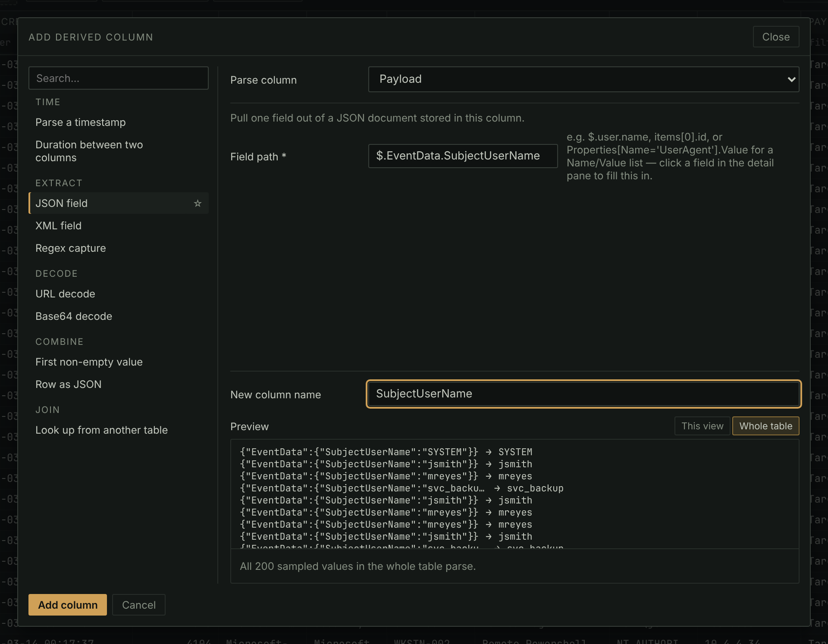Click the first svc_backup preview row
828x644 pixels.
pos(401,488)
